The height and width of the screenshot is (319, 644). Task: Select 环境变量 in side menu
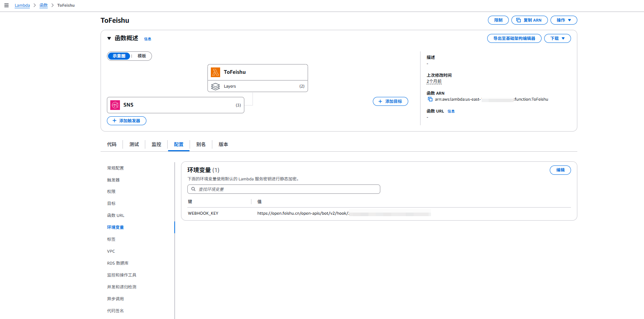[115, 227]
